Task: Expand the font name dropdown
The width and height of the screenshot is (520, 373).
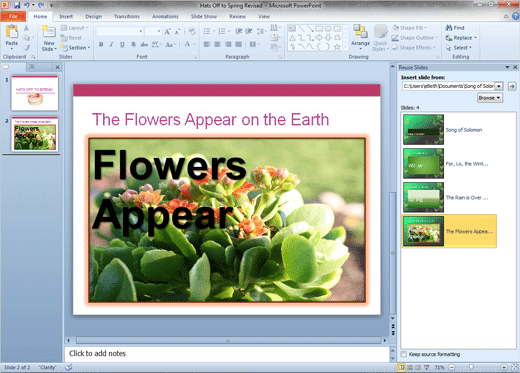Action: (141, 31)
